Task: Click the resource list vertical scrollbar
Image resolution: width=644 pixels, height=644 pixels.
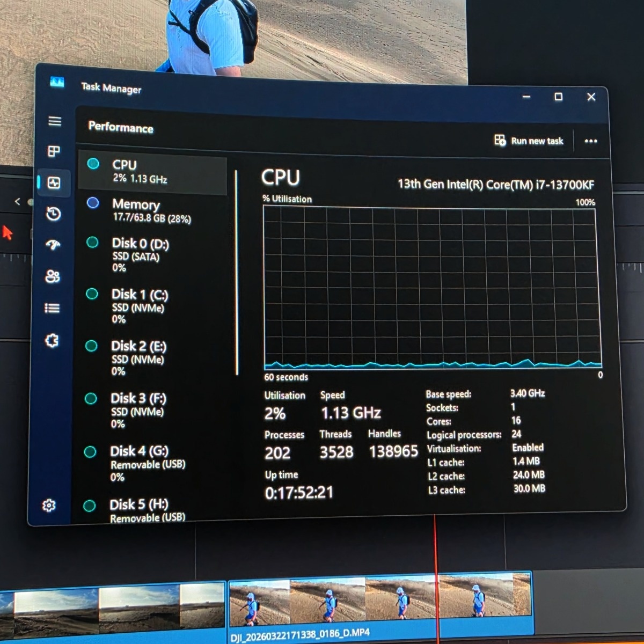Action: coord(236,274)
